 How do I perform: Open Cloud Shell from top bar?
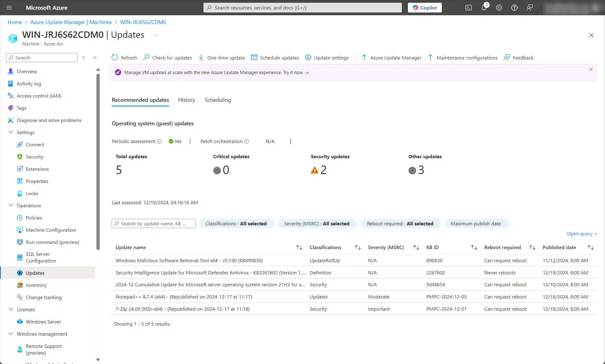pos(468,8)
